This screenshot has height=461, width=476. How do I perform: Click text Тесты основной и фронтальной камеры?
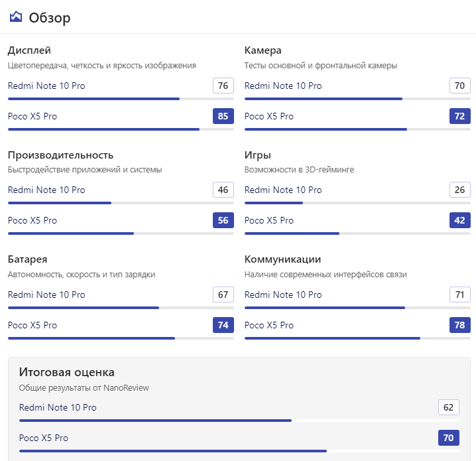point(321,65)
